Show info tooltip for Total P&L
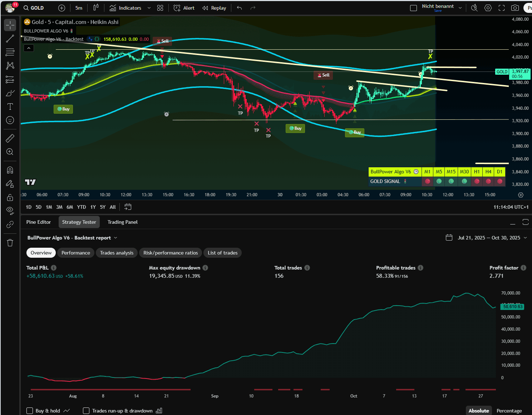Viewport: 532px width, 415px height. point(54,268)
